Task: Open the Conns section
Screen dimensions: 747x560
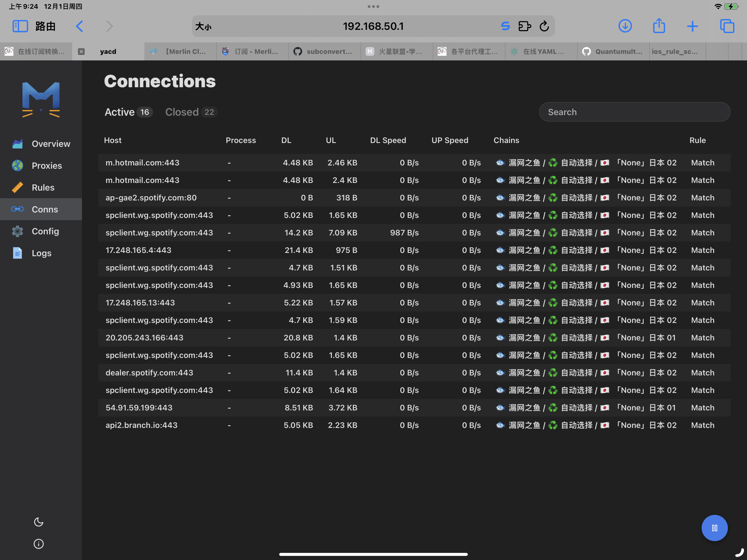Action: point(44,209)
